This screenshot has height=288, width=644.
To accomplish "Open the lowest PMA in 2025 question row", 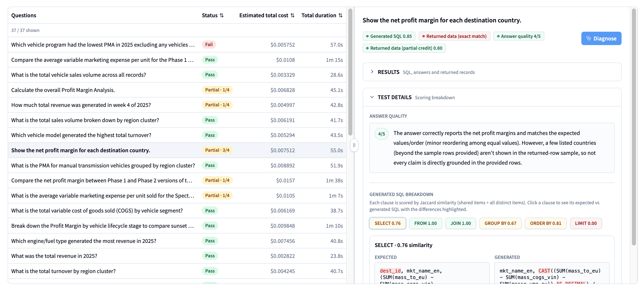I will 177,45.
